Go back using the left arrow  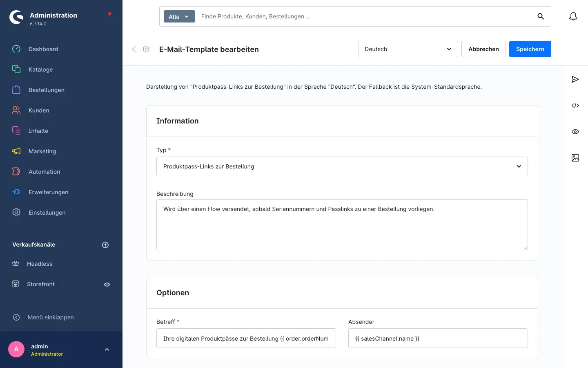[134, 49]
